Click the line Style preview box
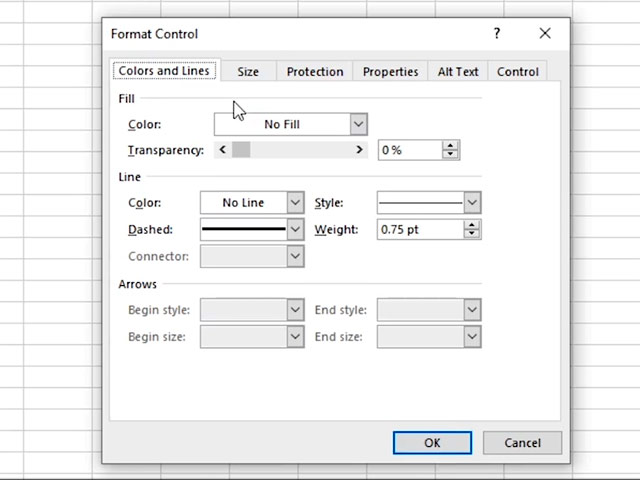The width and height of the screenshot is (640, 480). coord(420,202)
